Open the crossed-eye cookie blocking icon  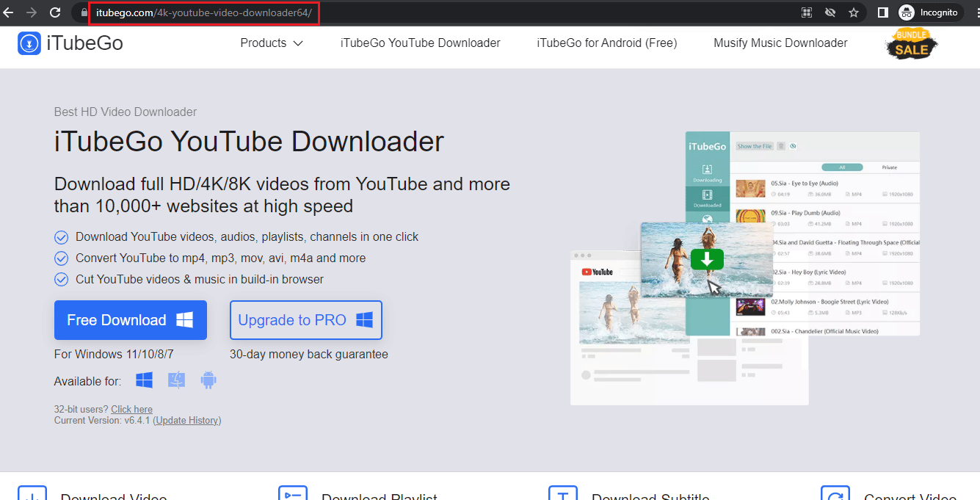tap(830, 12)
